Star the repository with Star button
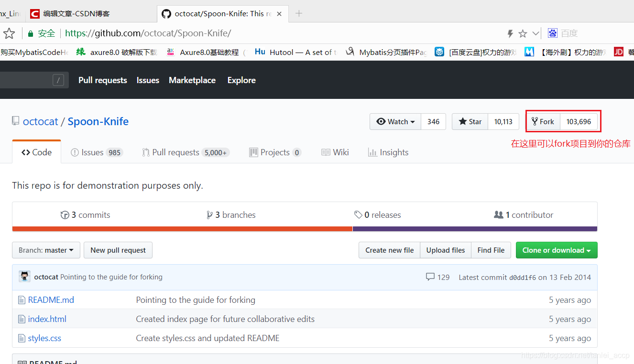Viewport: 634px width, 364px height. tap(470, 122)
